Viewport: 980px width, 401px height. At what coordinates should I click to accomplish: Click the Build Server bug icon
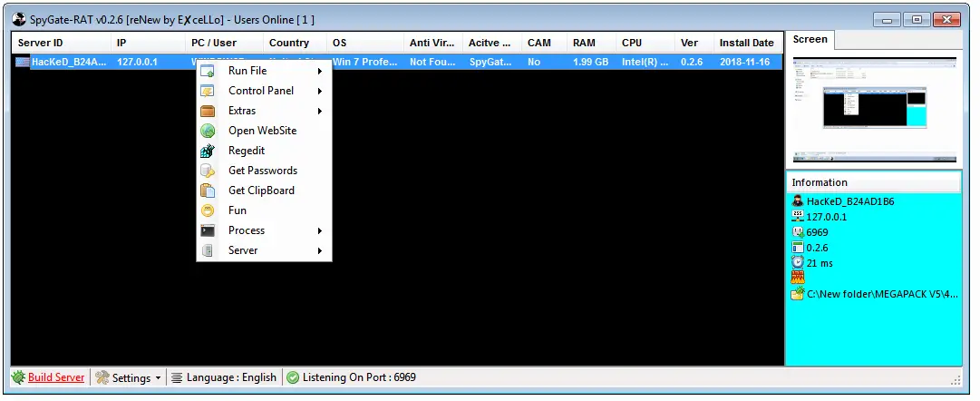(18, 377)
